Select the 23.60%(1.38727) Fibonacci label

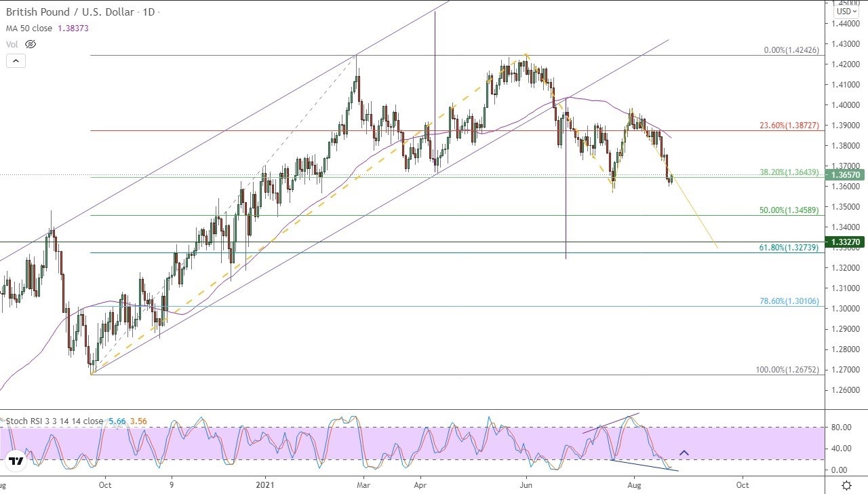tap(789, 126)
